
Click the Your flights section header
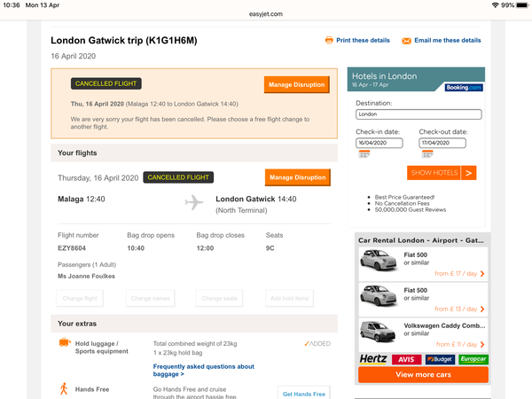click(x=194, y=153)
